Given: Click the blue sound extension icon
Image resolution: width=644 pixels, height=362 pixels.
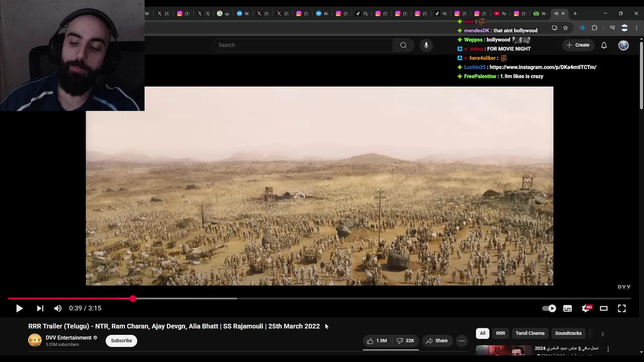Looking at the screenshot, I should pos(582,28).
